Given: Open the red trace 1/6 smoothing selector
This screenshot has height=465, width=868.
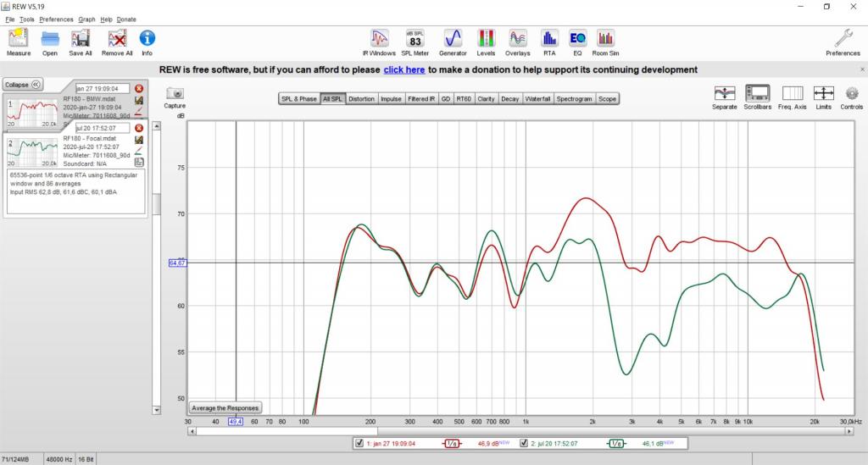Looking at the screenshot, I should (x=452, y=443).
